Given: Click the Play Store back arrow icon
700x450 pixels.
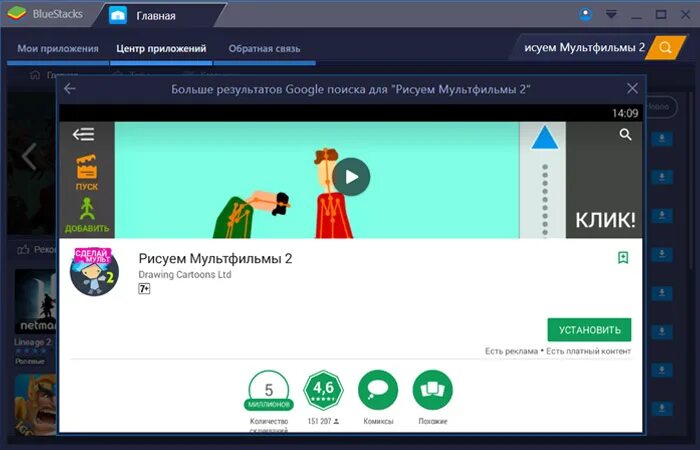Looking at the screenshot, I should click(83, 134).
